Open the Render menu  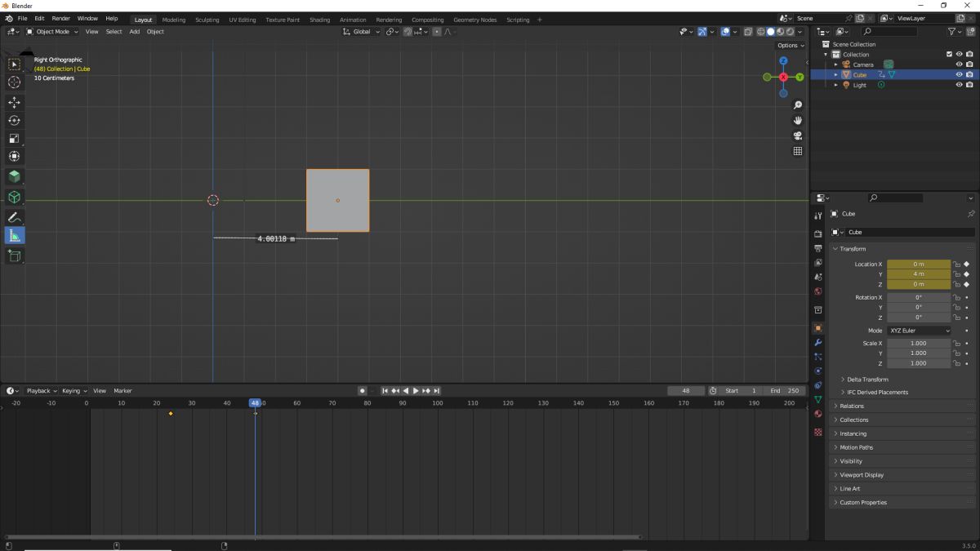click(x=60, y=18)
